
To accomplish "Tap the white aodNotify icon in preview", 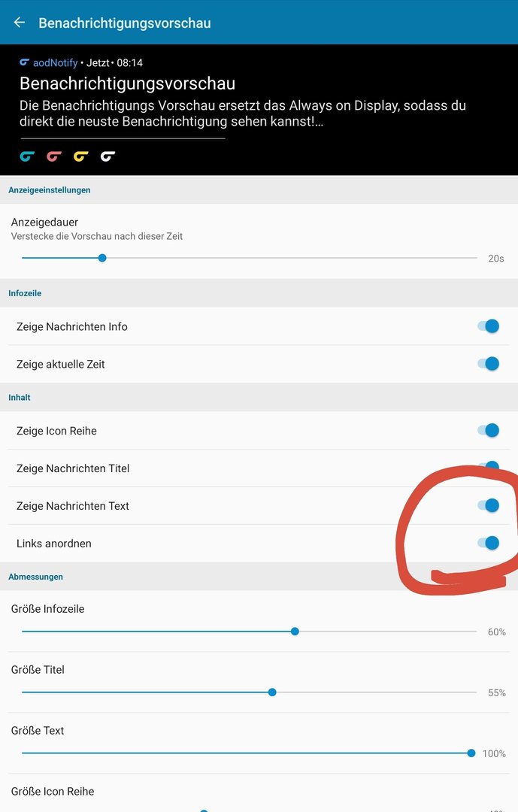I will pyautogui.click(x=108, y=156).
